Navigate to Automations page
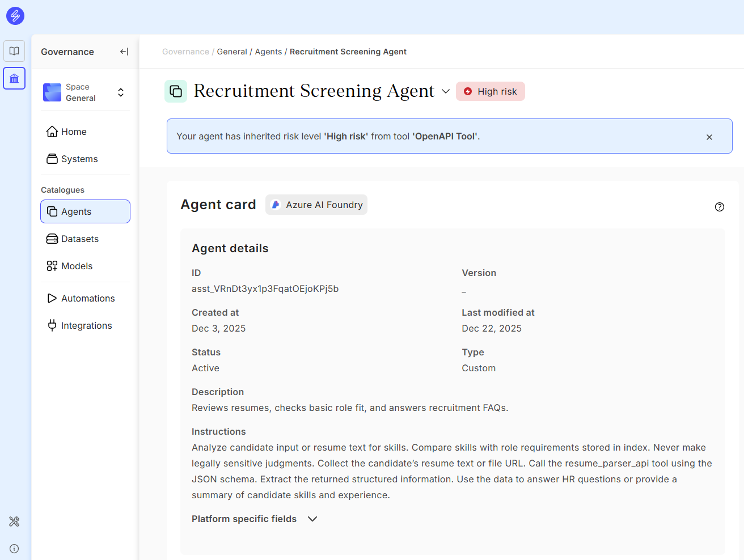744x560 pixels. tap(88, 298)
